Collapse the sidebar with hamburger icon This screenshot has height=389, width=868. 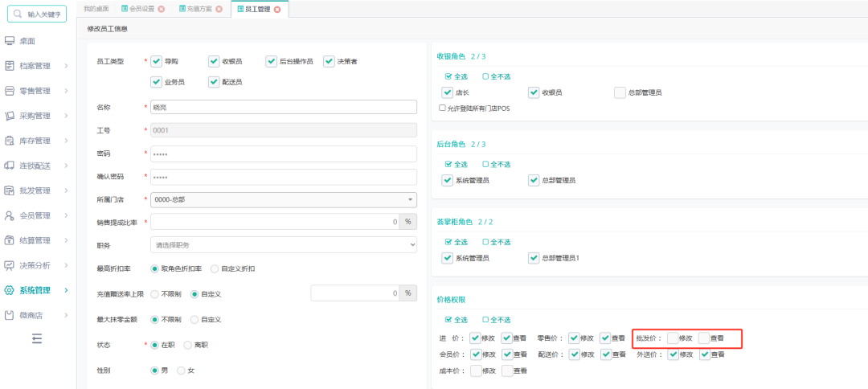point(36,338)
